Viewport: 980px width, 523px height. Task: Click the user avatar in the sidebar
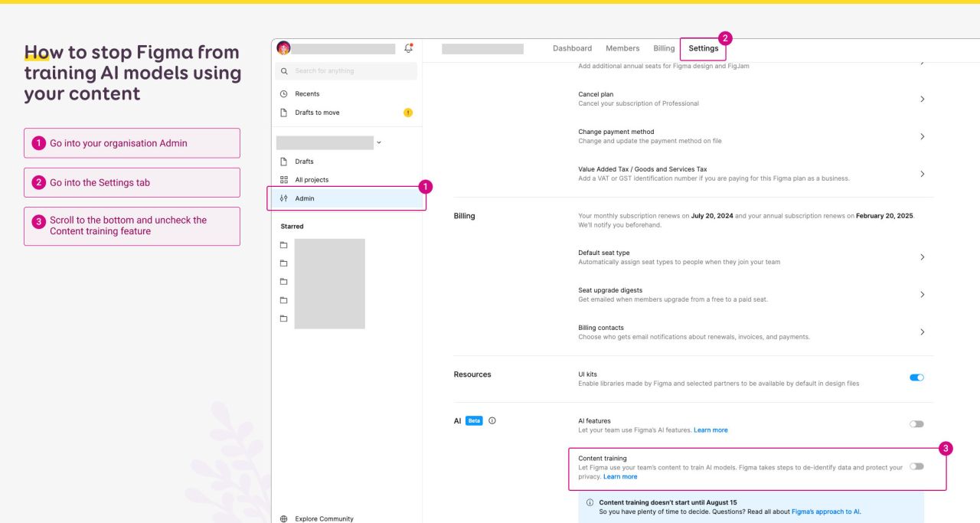tap(284, 47)
